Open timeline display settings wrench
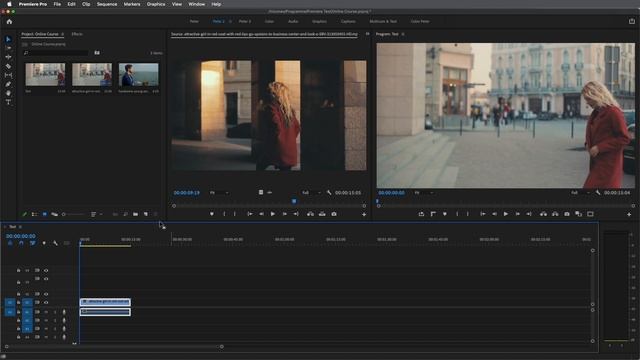Image resolution: width=640 pixels, height=360 pixels. (55, 243)
